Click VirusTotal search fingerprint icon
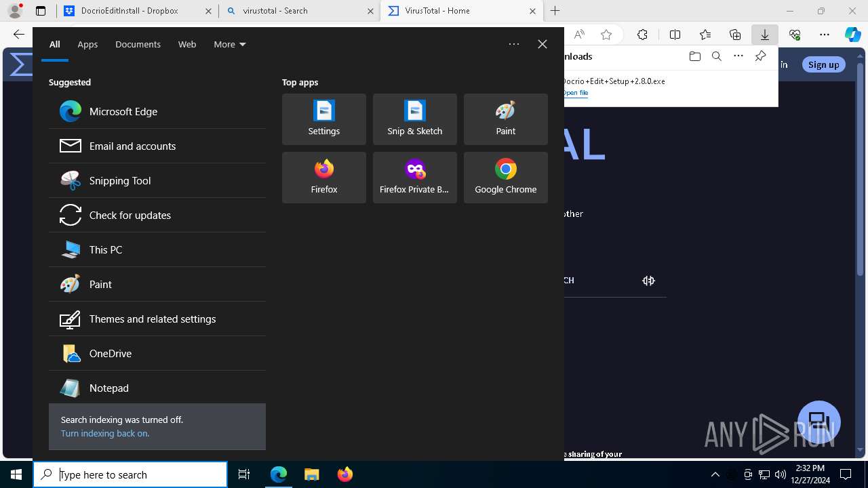 [x=648, y=281]
